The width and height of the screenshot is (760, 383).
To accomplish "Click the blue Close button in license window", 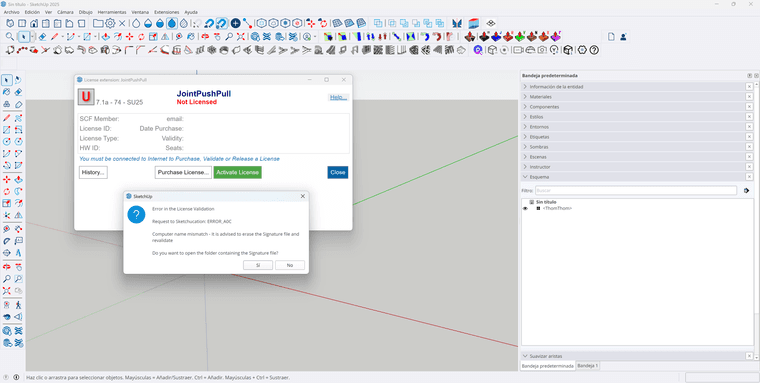I will coord(337,172).
